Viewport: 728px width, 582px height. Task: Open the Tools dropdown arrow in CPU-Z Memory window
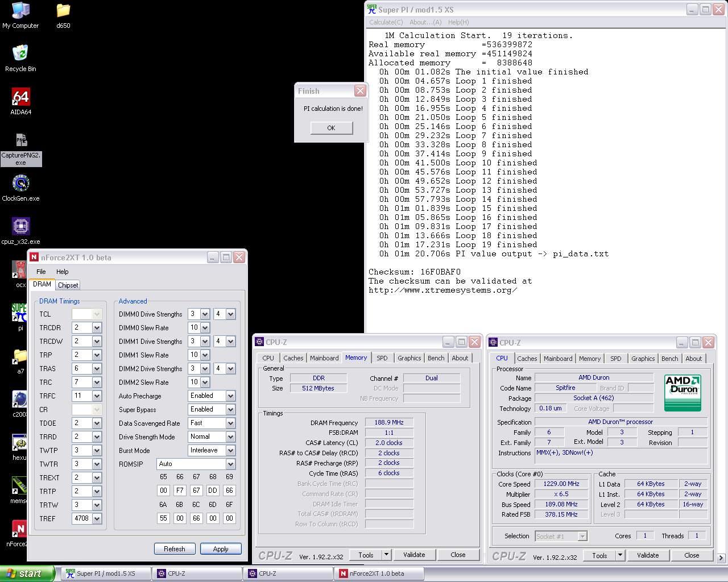(386, 555)
